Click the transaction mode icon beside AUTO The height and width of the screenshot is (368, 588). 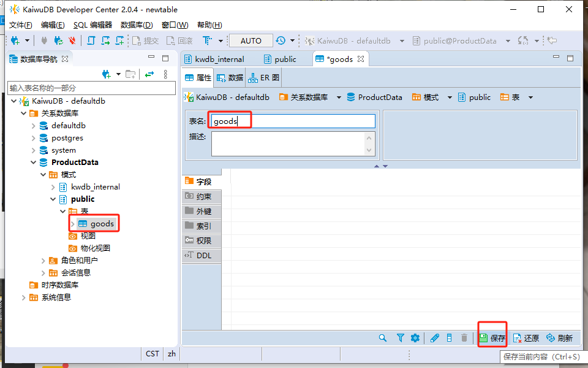point(207,40)
